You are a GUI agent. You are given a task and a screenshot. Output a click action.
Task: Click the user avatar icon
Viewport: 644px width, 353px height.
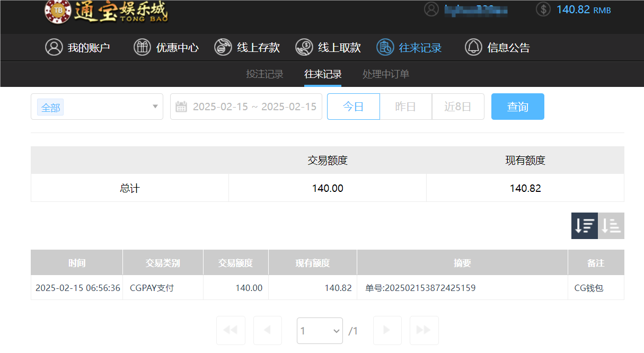(x=431, y=9)
